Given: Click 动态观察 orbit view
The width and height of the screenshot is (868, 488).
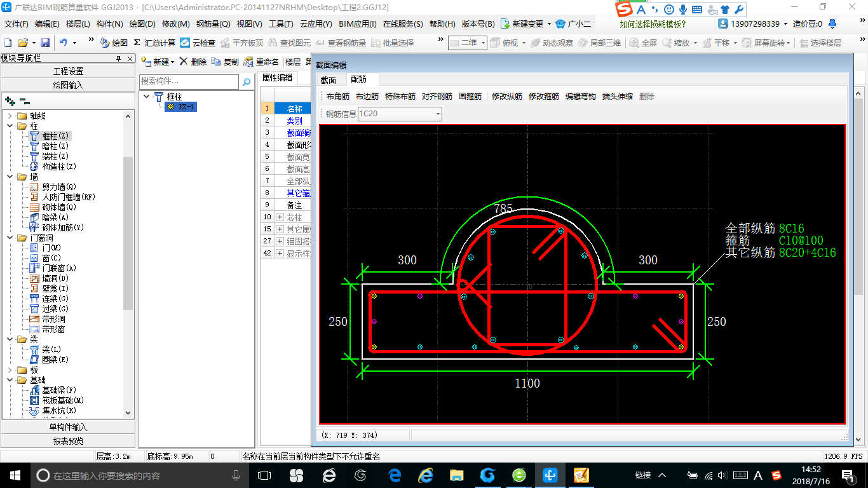Looking at the screenshot, I should point(552,43).
